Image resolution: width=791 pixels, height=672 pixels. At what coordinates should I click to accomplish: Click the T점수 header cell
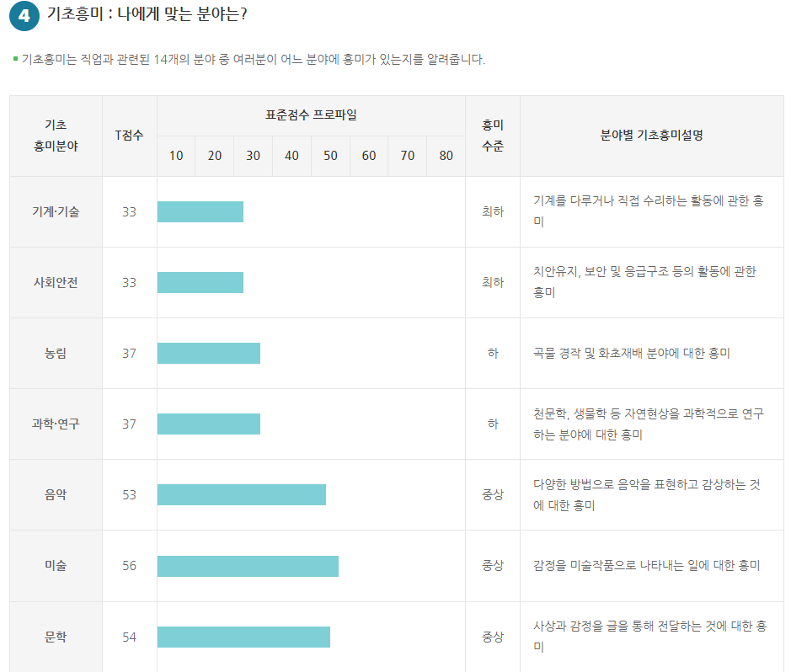(129, 136)
